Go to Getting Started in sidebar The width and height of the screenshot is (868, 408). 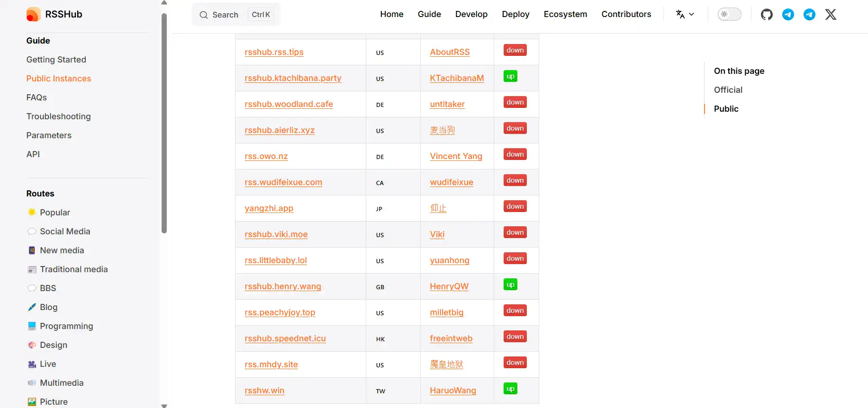coord(56,60)
